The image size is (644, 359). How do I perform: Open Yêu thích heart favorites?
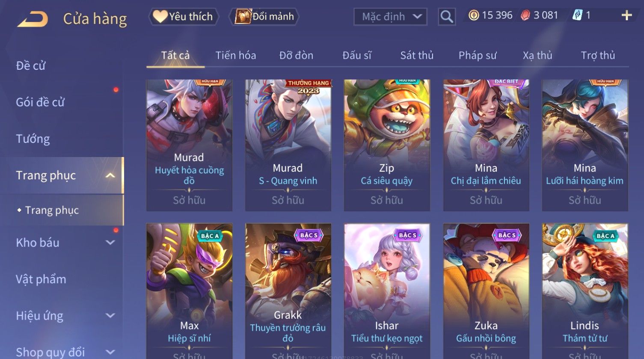[x=183, y=17]
